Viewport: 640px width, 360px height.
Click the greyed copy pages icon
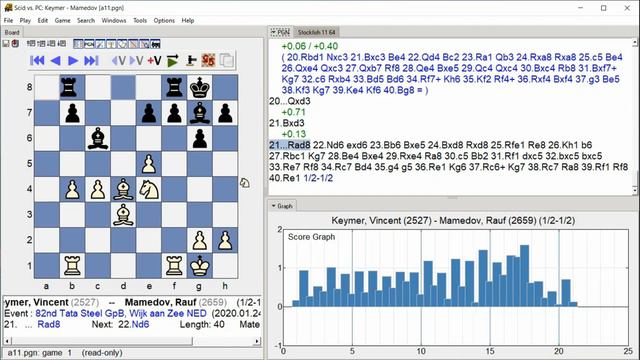point(227,60)
